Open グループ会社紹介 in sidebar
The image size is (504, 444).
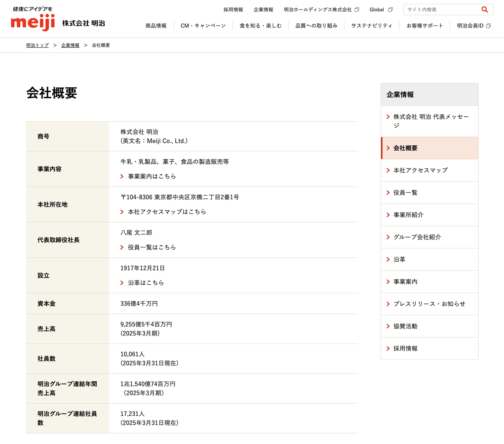pos(430,237)
